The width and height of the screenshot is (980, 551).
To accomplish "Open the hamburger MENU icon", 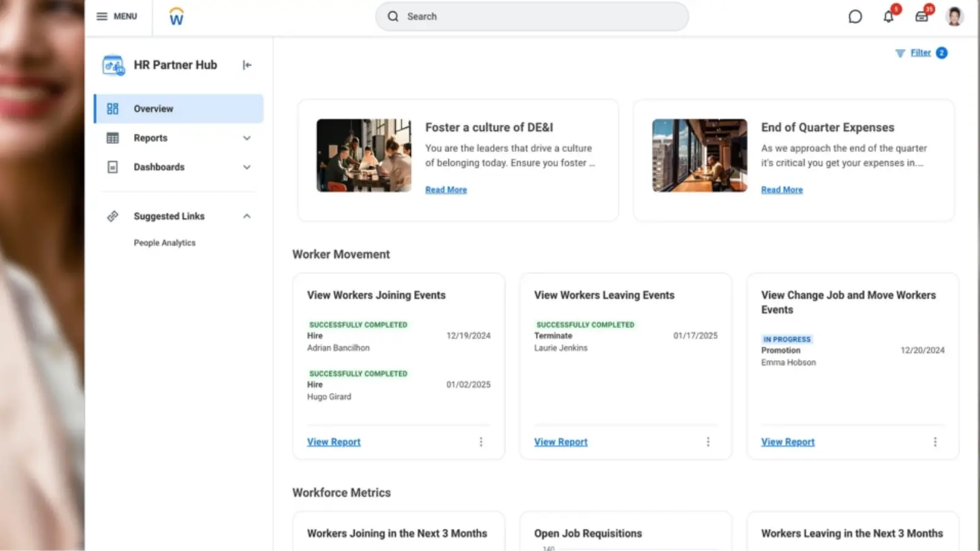I will click(102, 17).
